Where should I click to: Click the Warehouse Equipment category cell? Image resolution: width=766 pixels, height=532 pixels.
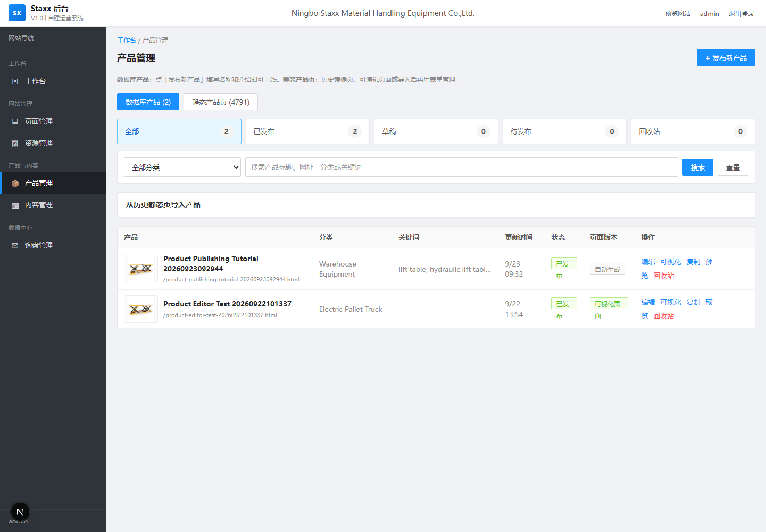click(338, 269)
